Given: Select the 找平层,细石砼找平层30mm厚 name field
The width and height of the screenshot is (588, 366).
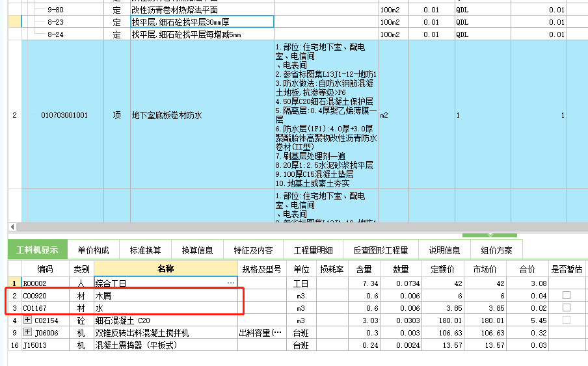Looking at the screenshot, I should click(x=202, y=21).
